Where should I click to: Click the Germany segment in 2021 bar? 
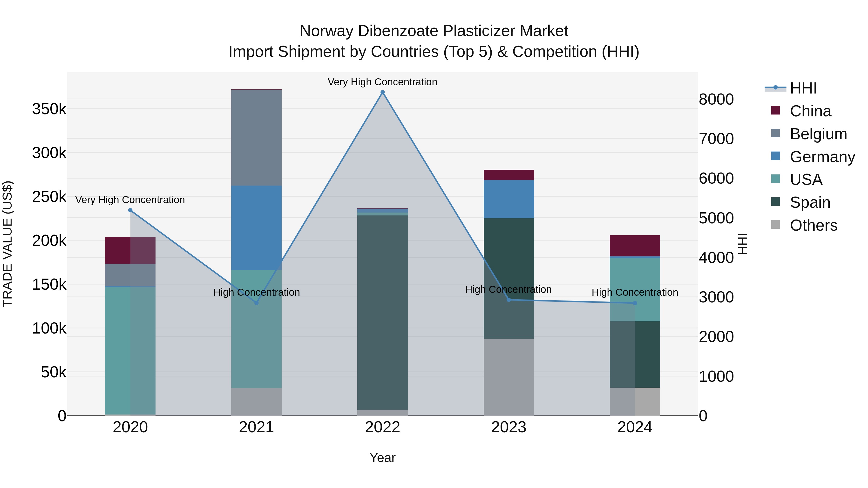click(x=257, y=228)
